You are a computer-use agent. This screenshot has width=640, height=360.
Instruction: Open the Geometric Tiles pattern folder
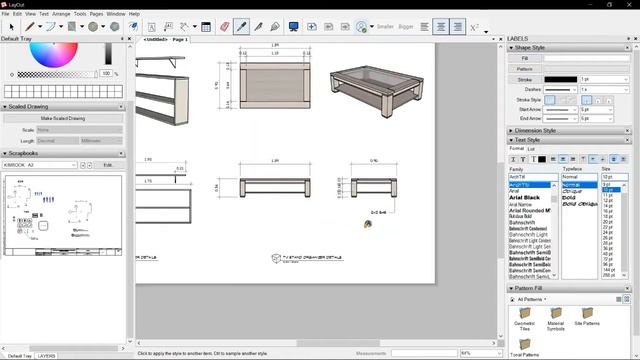[524, 319]
